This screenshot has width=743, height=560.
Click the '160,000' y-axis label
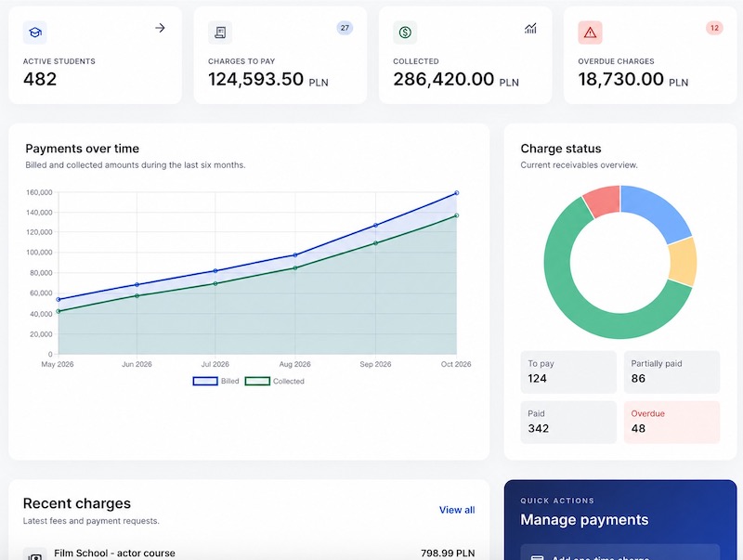click(39, 192)
